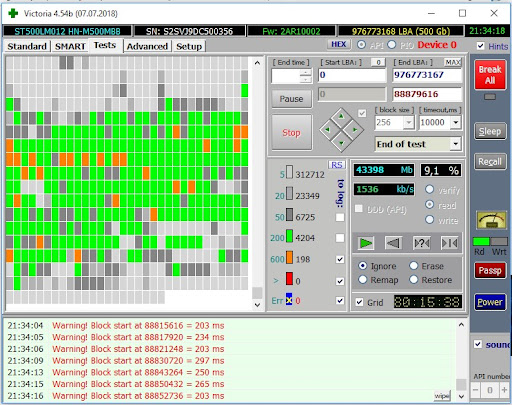The height and width of the screenshot is (405, 512).
Task: Click the Sleep button
Action: [x=490, y=131]
